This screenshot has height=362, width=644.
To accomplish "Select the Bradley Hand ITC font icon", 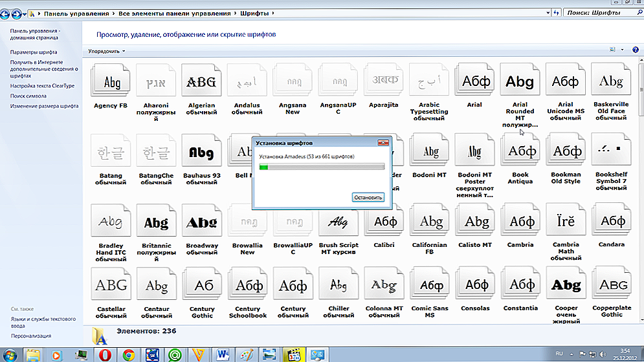I will (111, 220).
